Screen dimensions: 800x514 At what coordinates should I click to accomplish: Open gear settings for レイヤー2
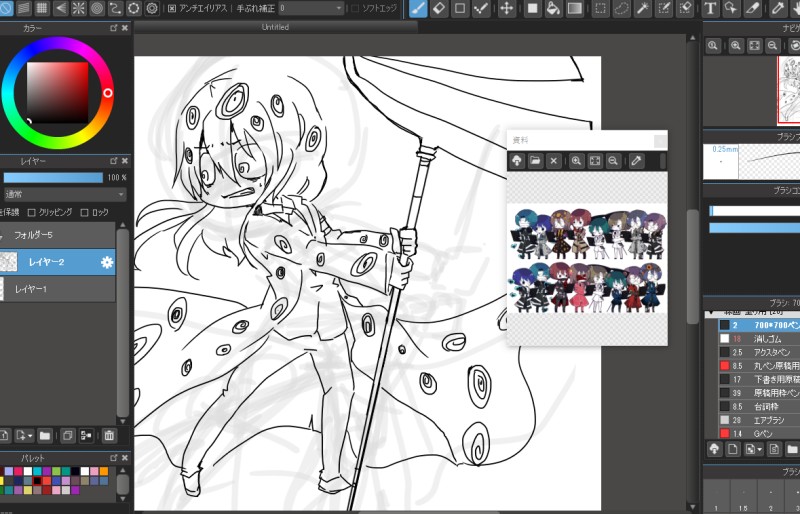click(x=107, y=262)
